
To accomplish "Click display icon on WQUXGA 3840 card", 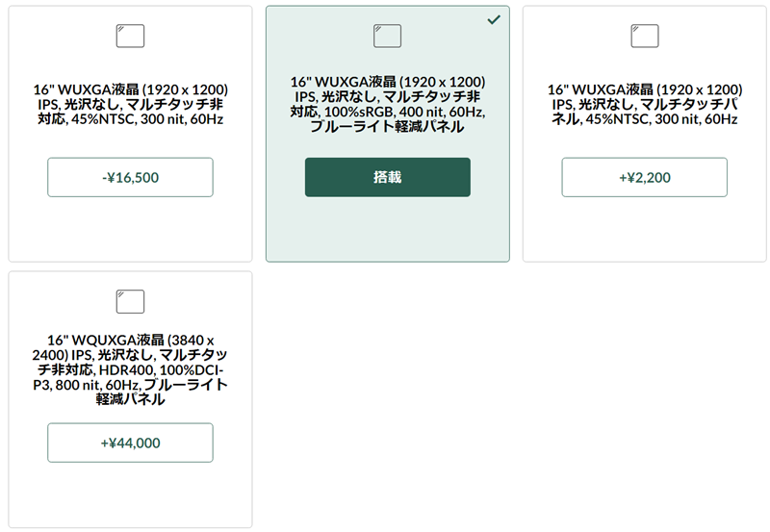I will [130, 301].
